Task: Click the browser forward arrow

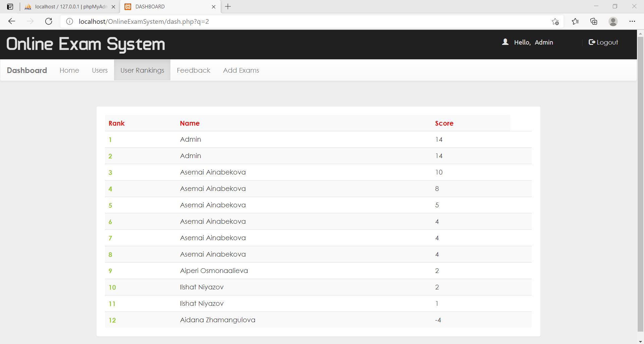Action: (30, 21)
